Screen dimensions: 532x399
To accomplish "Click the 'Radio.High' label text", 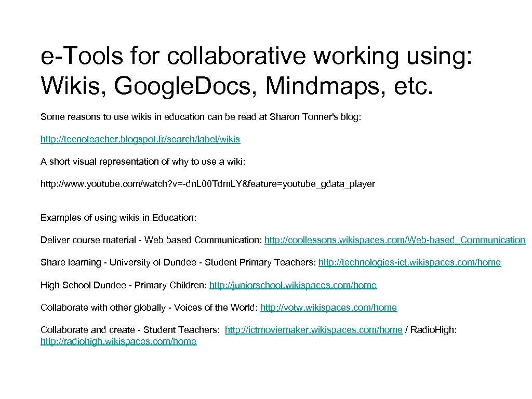I will [x=431, y=329].
